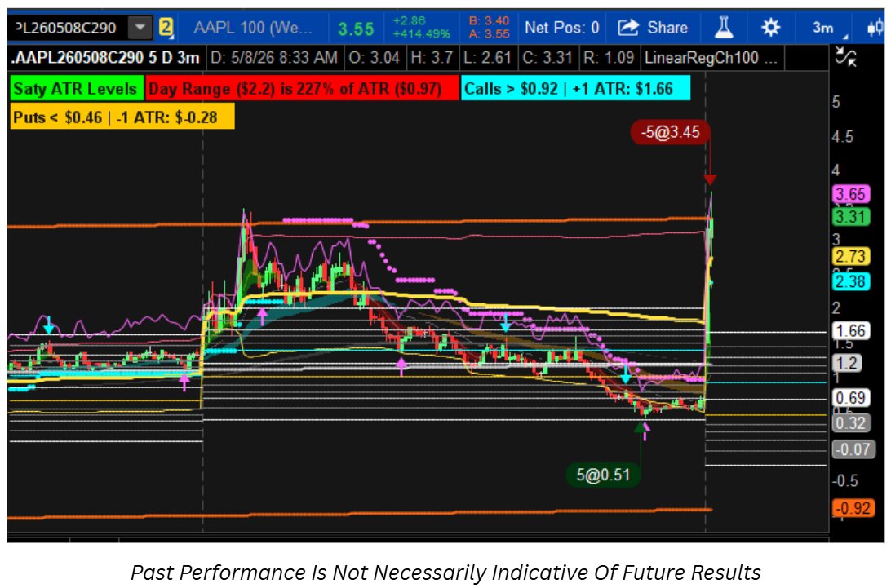Click the gray 0.32 price axis label

[x=851, y=422]
